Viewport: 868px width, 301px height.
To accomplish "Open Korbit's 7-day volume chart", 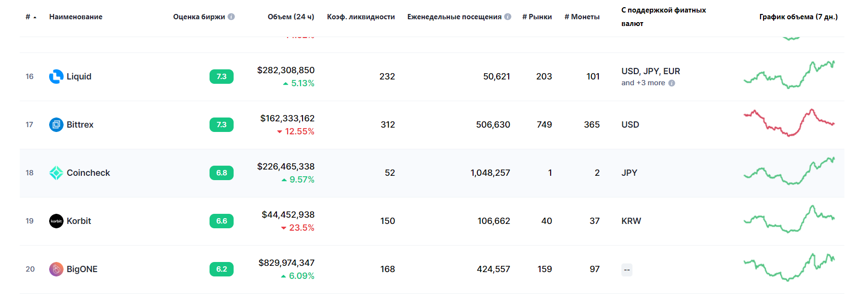I will click(789, 219).
